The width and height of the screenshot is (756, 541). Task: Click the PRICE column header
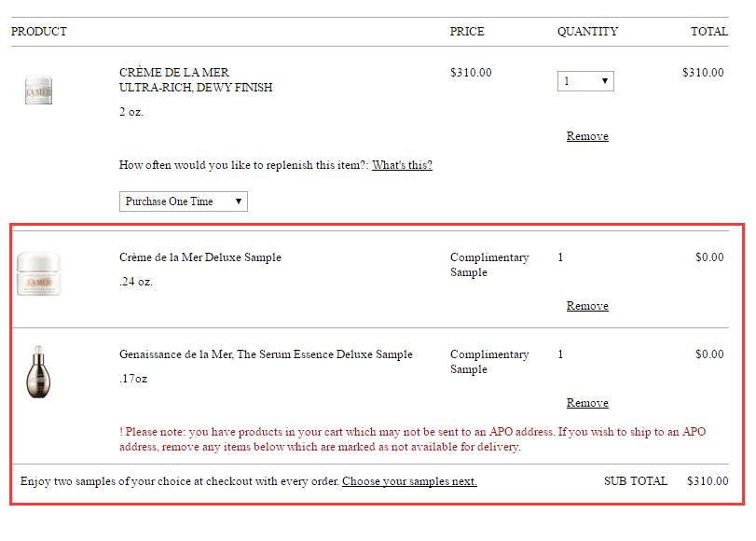point(467,32)
